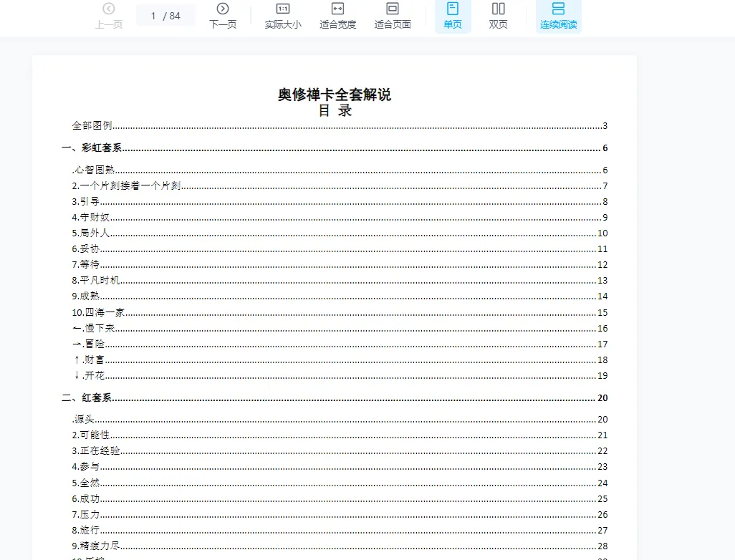
Task: Open TOC entry 6.妥协
Action: (340, 248)
